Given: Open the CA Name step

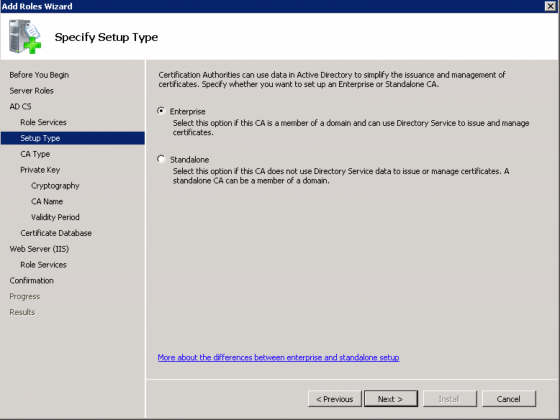Looking at the screenshot, I should point(47,201).
